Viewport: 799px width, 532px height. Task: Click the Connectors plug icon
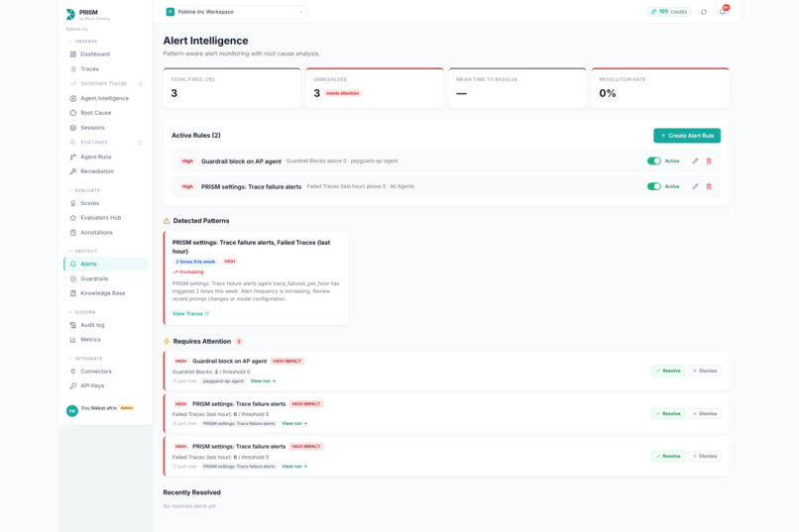73,372
